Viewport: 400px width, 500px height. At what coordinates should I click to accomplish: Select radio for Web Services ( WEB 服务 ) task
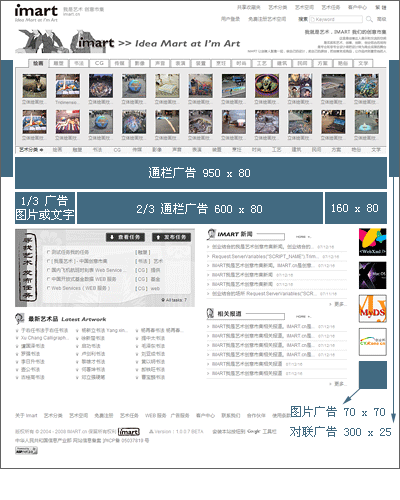49,288
